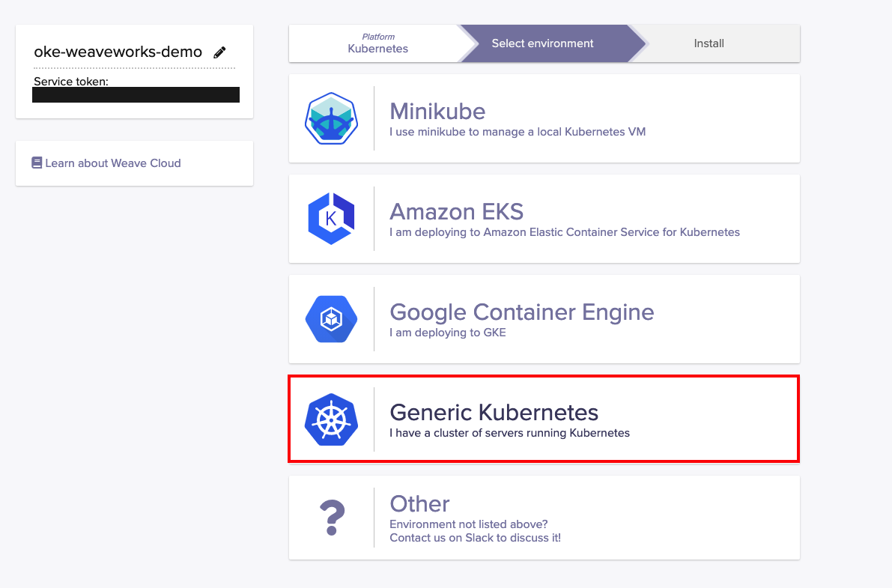Viewport: 892px width, 588px height.
Task: Select the Minikube environment option
Action: [x=543, y=118]
